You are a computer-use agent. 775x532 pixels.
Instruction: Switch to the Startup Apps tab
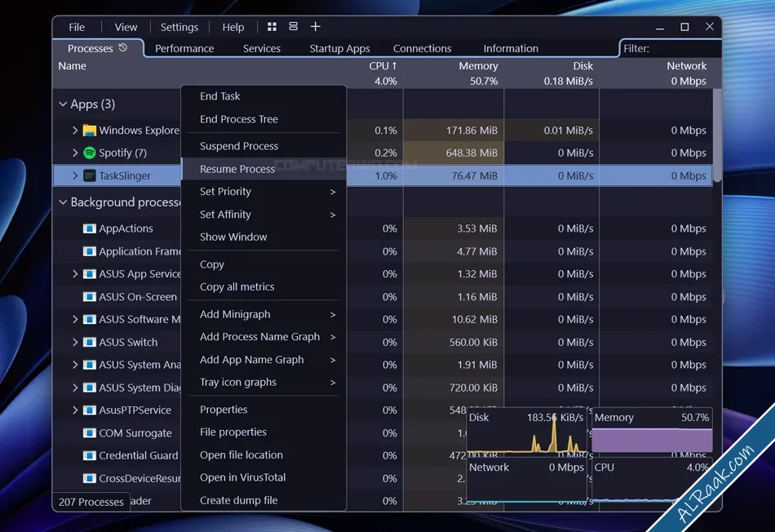pyautogui.click(x=339, y=48)
